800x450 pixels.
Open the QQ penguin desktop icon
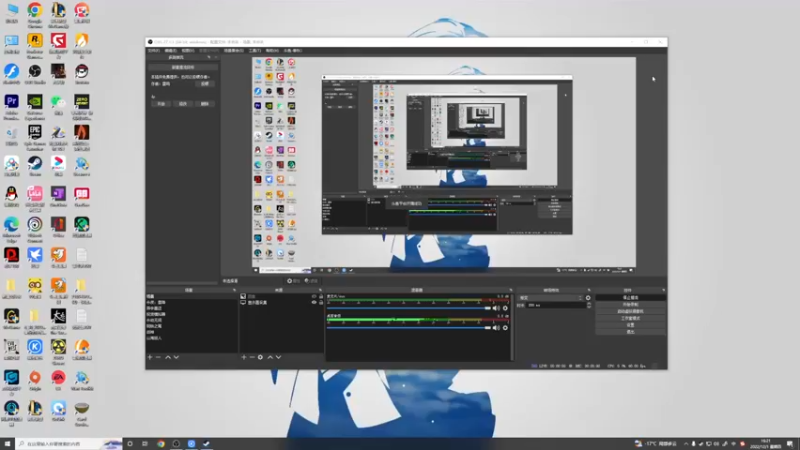(x=11, y=197)
